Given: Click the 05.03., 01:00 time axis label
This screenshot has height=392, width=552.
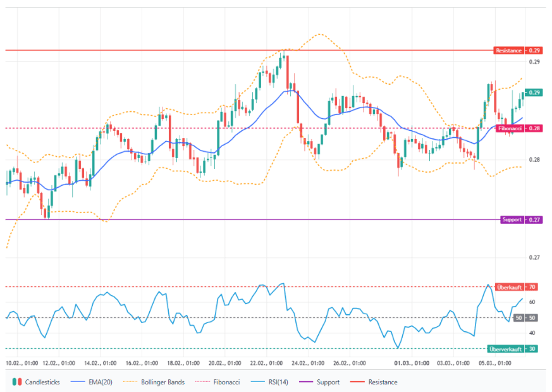Looking at the screenshot, I should [495, 364].
